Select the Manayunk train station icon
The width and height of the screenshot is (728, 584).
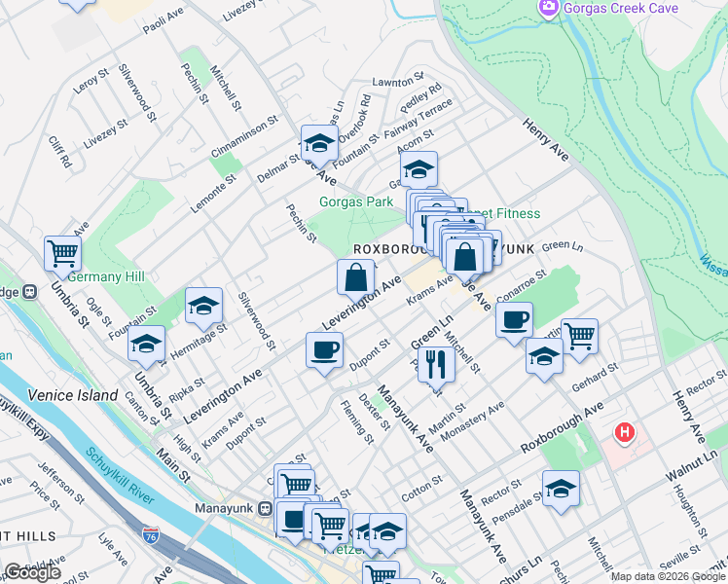[265, 508]
